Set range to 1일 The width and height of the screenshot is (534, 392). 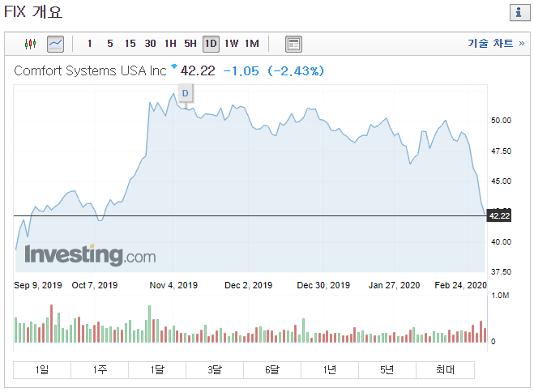[x=42, y=369]
